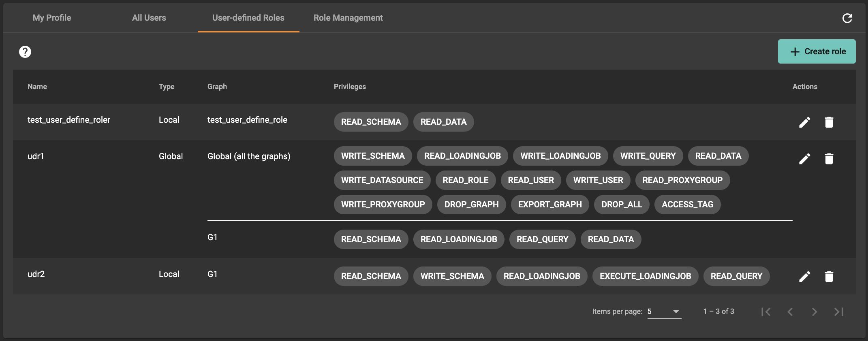Go to the previous page of roles

click(790, 311)
